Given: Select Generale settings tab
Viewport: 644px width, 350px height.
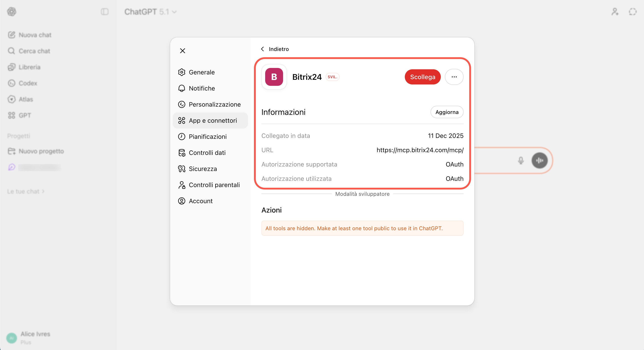Looking at the screenshot, I should 201,72.
